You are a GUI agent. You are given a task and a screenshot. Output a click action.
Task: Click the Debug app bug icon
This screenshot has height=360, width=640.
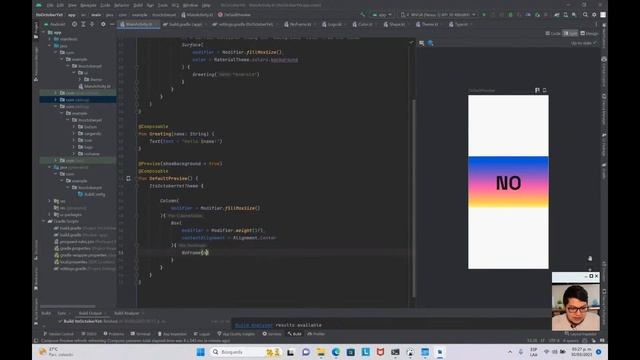point(510,15)
